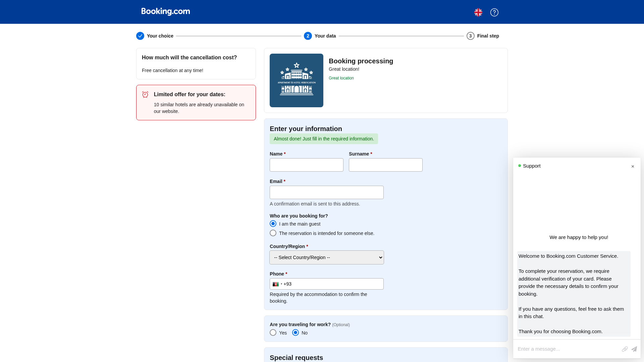Viewport: 644px width, 362px height.
Task: Select reservation intended for someone else
Action: point(273,233)
